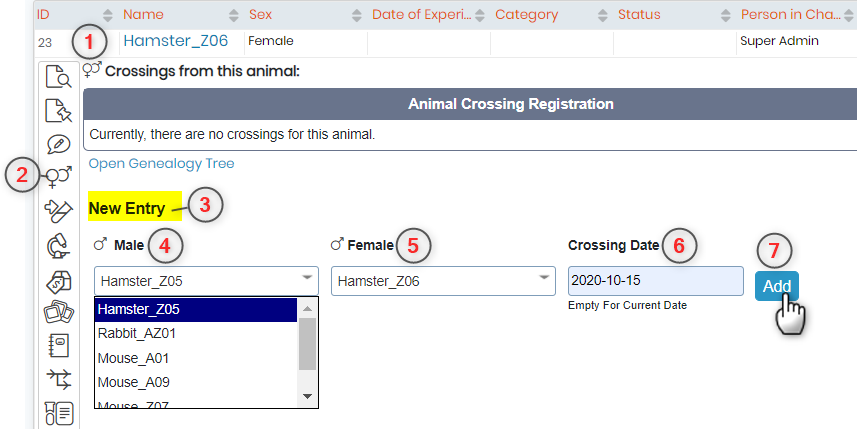Sort table by the Name column arrows
Image resolution: width=857 pixels, height=429 pixels.
233,15
